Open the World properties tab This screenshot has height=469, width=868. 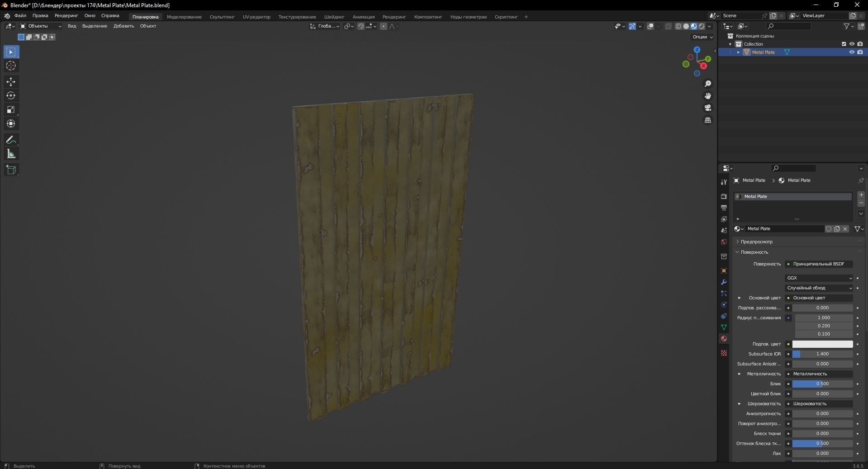[724, 242]
